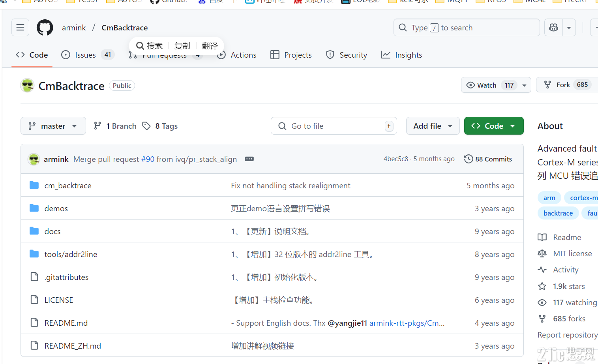The width and height of the screenshot is (598, 364).
Task: Switch to the Security tab
Action: (x=347, y=55)
